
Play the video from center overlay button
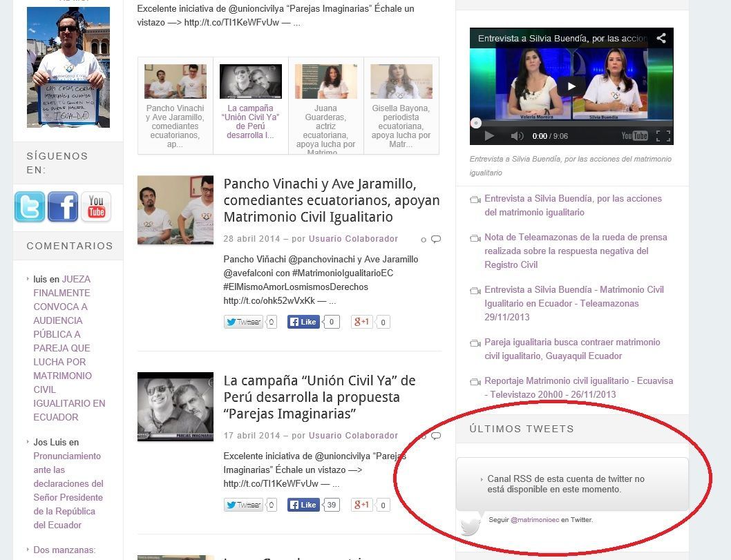tap(571, 86)
